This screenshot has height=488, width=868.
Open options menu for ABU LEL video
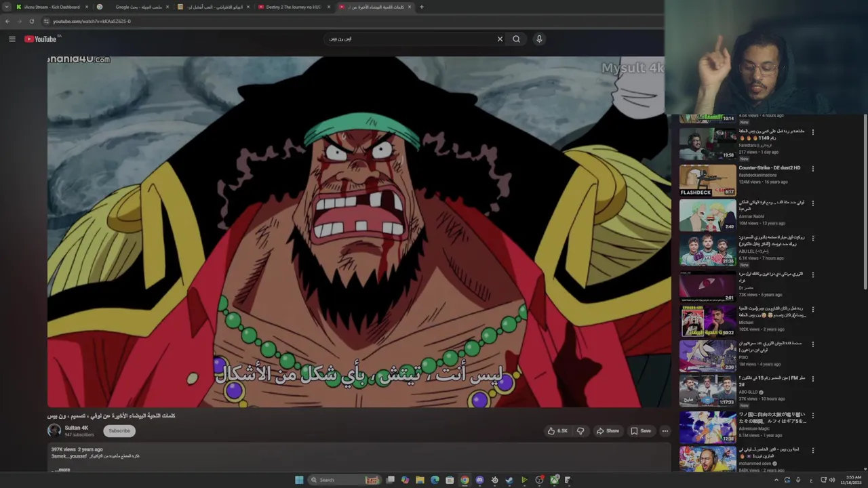[x=813, y=239]
